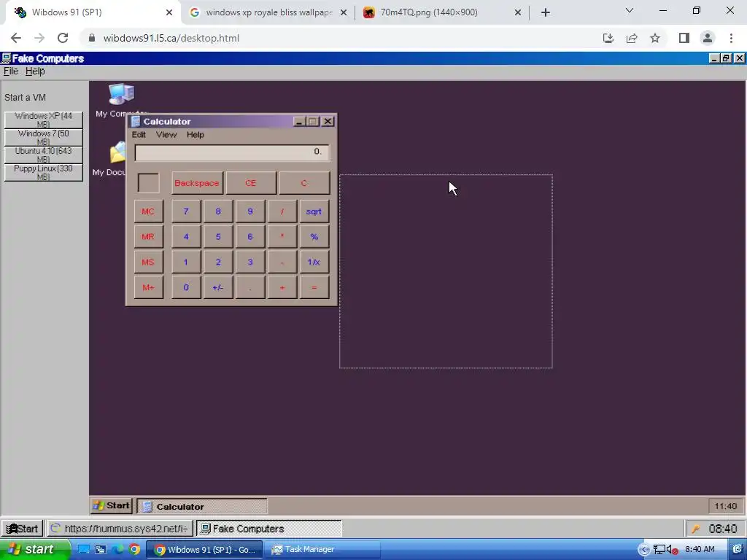Click the M+ memory add button
The width and height of the screenshot is (747, 560).
point(148,287)
